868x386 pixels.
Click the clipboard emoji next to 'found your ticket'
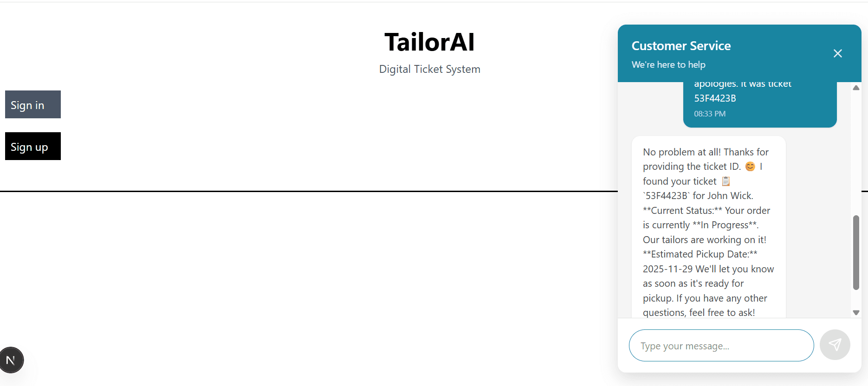point(725,181)
